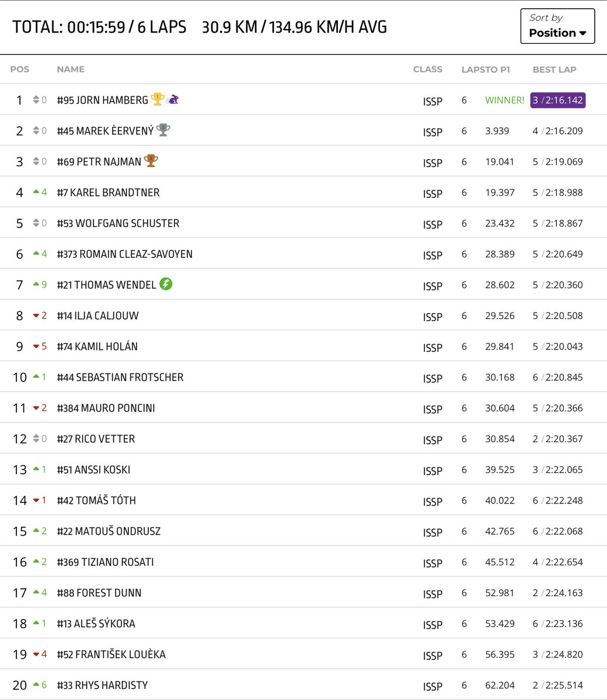
Task: Open rider #53 Wolfgang Schuster
Action: click(118, 223)
